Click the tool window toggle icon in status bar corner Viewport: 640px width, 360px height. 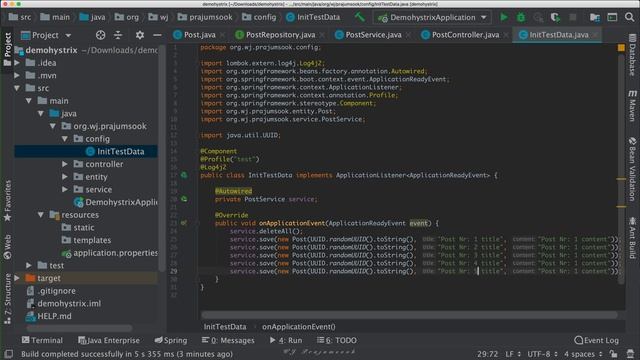(x=9, y=354)
